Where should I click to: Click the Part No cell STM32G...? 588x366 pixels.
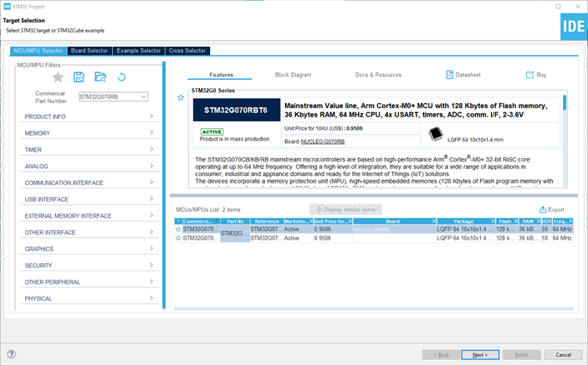tap(235, 234)
